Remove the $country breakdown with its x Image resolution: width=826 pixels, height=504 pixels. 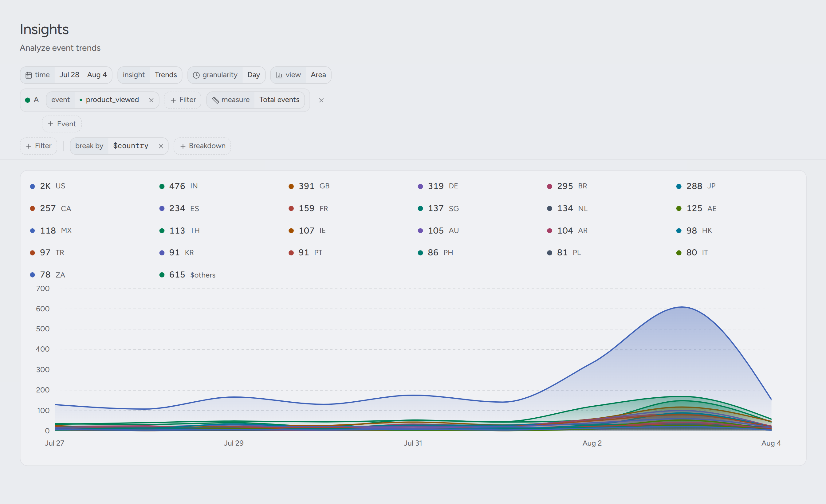point(161,146)
